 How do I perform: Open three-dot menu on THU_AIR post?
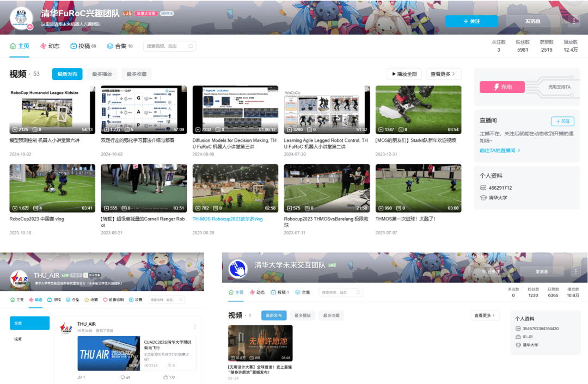(x=195, y=327)
